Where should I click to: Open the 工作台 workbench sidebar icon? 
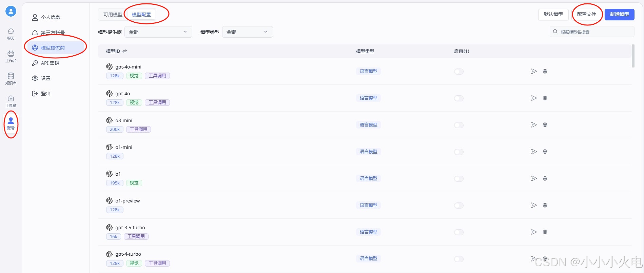point(11,57)
